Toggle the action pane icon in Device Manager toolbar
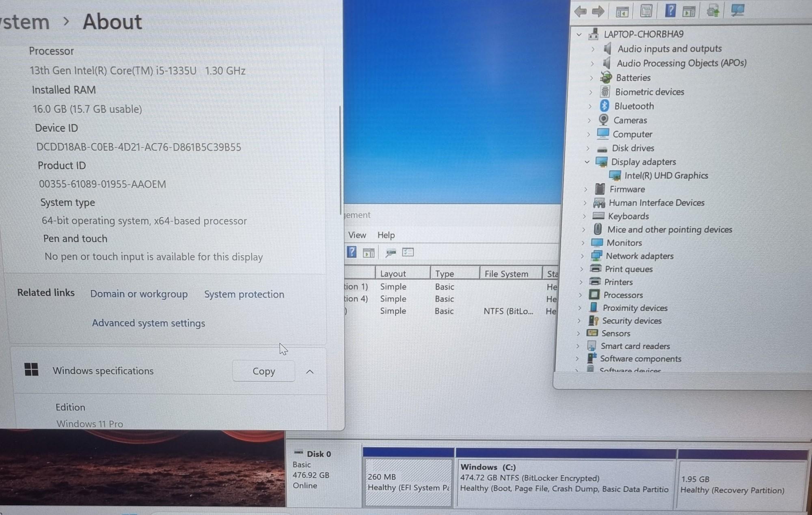The width and height of the screenshot is (812, 515). tap(689, 11)
